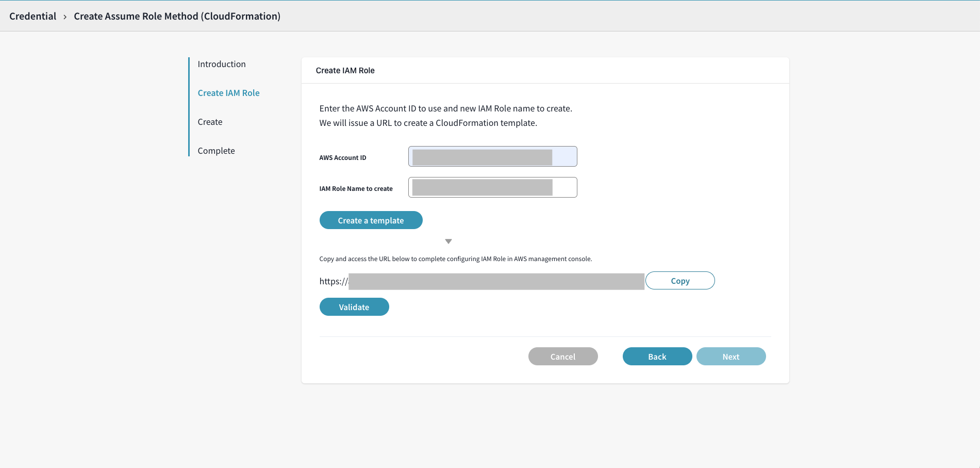Focus the AWS Account ID input field
Viewport: 980px width, 468px height.
[x=492, y=156]
